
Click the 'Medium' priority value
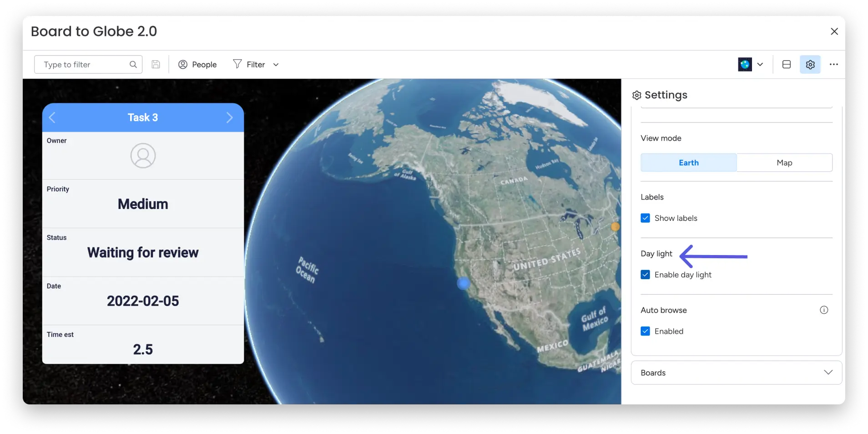(x=143, y=204)
